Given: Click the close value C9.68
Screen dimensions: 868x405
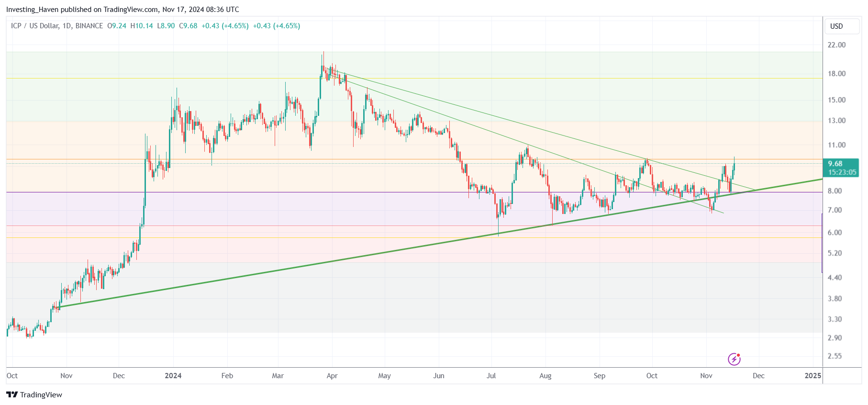Looking at the screenshot, I should (188, 26).
